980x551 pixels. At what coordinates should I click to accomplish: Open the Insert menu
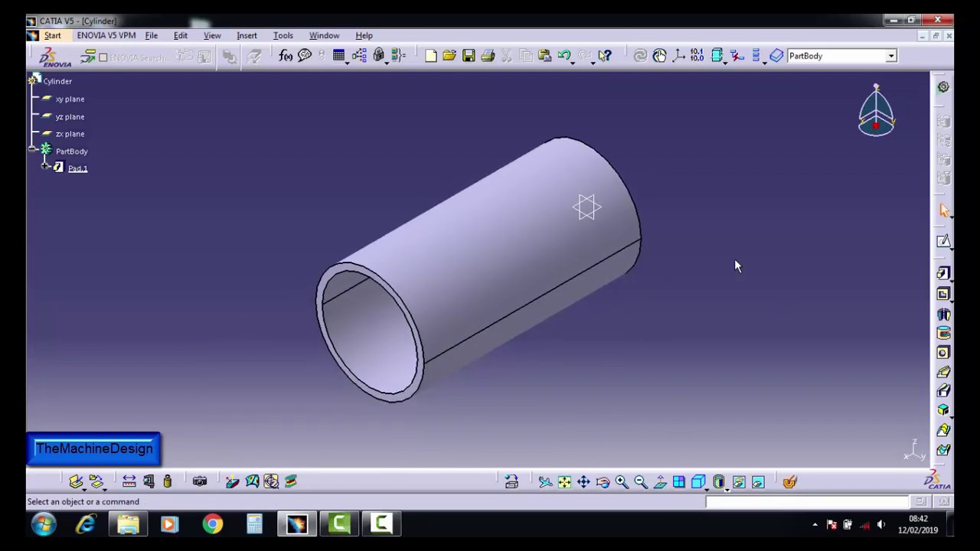point(247,35)
